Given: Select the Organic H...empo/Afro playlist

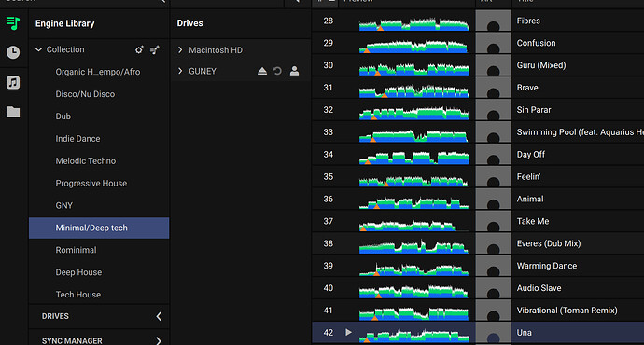Looking at the screenshot, I should [x=98, y=72].
